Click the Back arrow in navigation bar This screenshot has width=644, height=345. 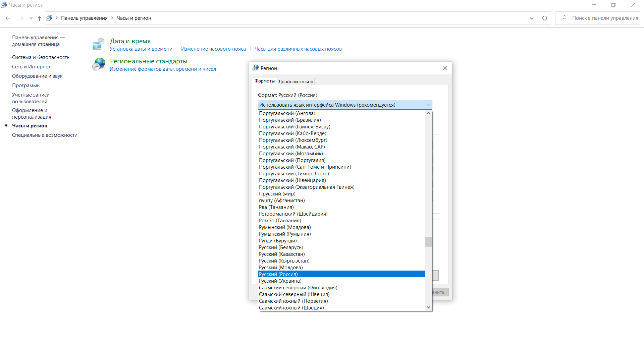(x=8, y=18)
